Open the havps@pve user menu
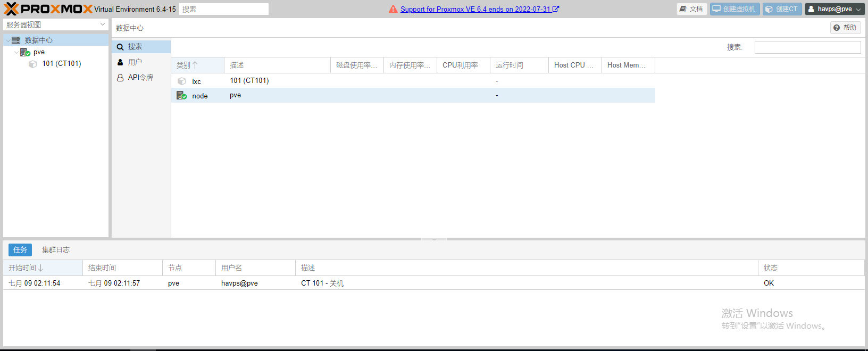This screenshot has width=868, height=351. pyautogui.click(x=834, y=9)
